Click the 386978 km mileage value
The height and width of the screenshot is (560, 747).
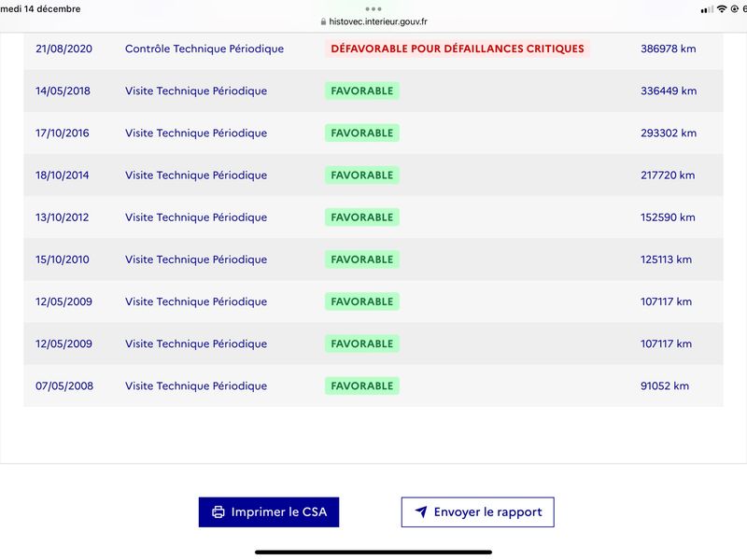[668, 49]
